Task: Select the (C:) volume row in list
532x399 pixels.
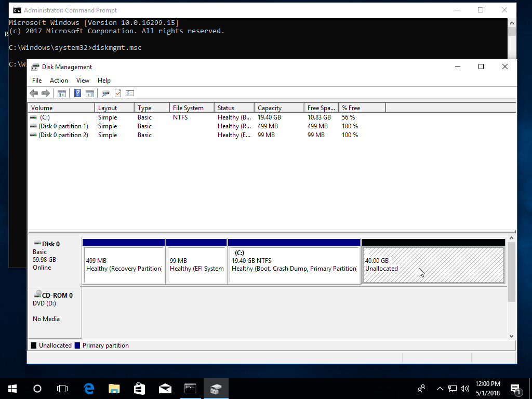Action: 45,117
